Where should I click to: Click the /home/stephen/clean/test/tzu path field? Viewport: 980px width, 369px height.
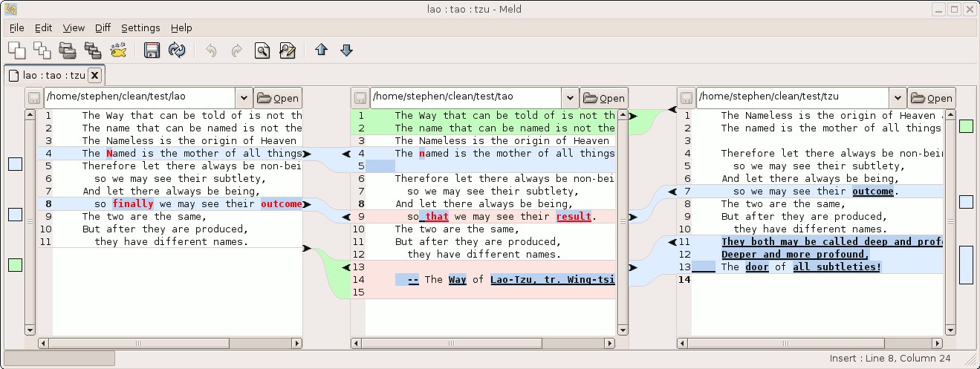[792, 98]
